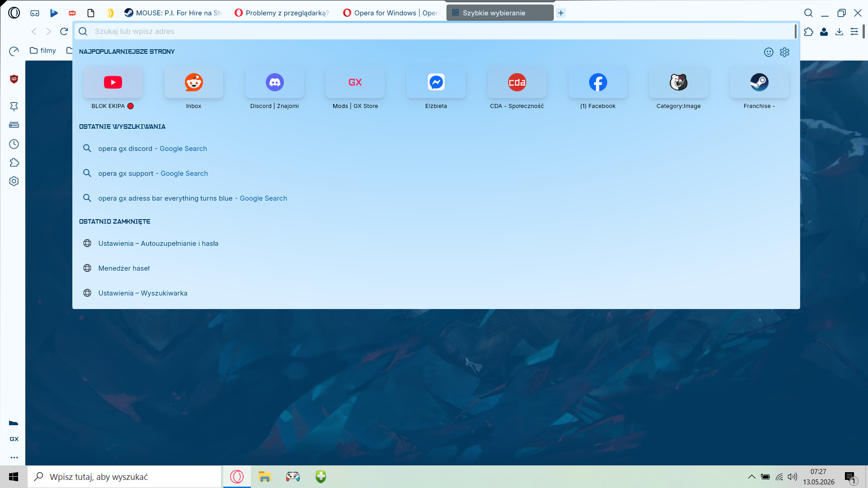The height and width of the screenshot is (488, 868).
Task: Open the pinned blue arrow tab
Action: pyautogui.click(x=54, y=13)
